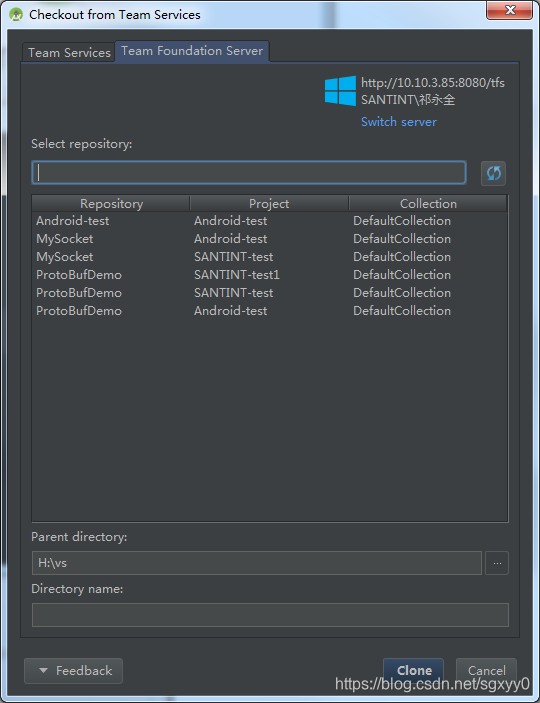Click the Clone button

414,671
